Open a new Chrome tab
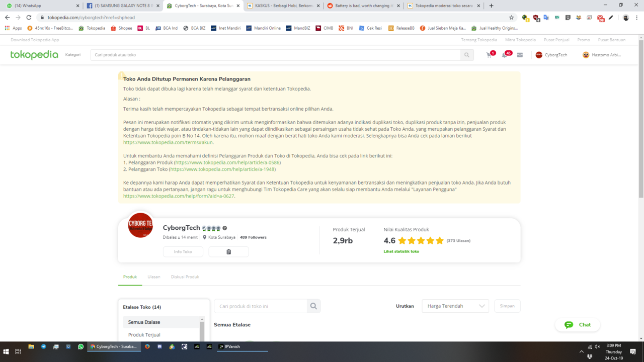Viewport: 644px width, 362px height. point(491,6)
